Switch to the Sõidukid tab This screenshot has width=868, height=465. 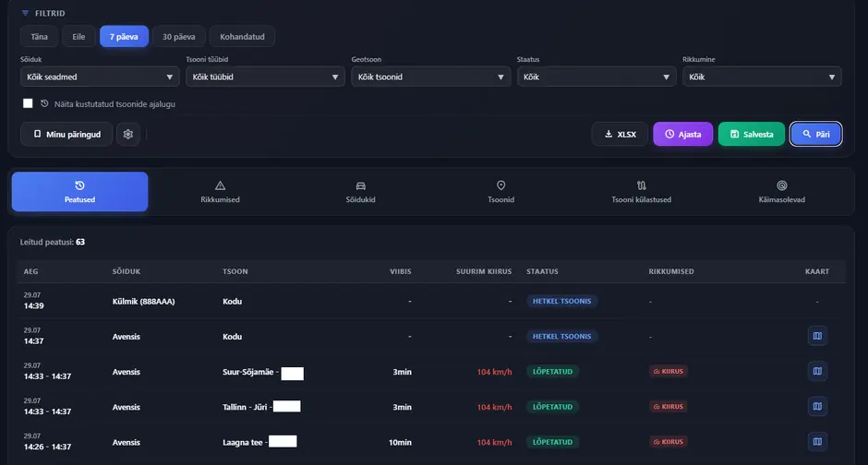(360, 192)
